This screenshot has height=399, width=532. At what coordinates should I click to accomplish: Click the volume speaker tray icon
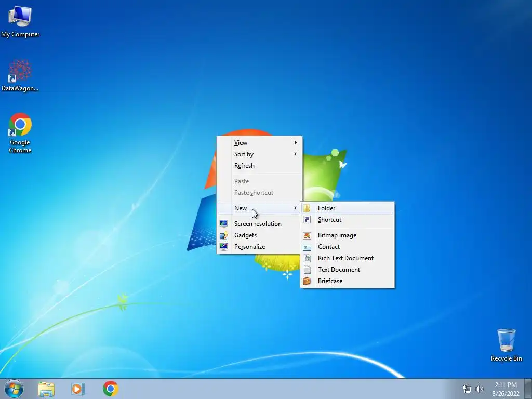(x=479, y=389)
